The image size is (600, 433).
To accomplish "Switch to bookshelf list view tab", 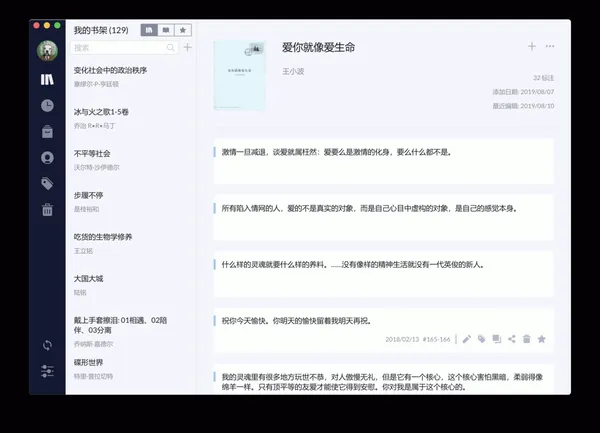I will (x=149, y=30).
